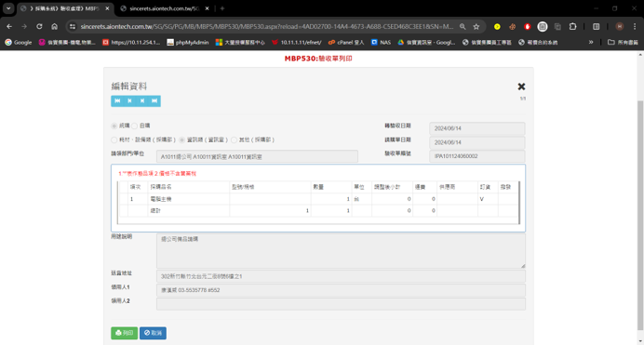Reload the current page
This screenshot has width=644, height=345.
39,26
